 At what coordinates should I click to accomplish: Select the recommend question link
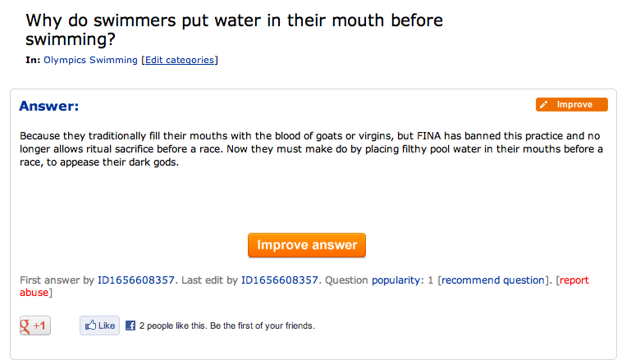click(493, 280)
